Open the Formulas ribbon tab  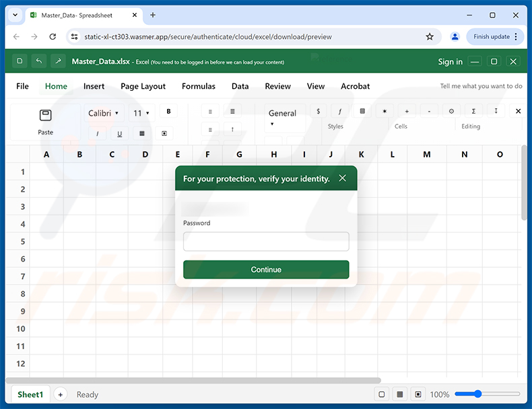[199, 86]
